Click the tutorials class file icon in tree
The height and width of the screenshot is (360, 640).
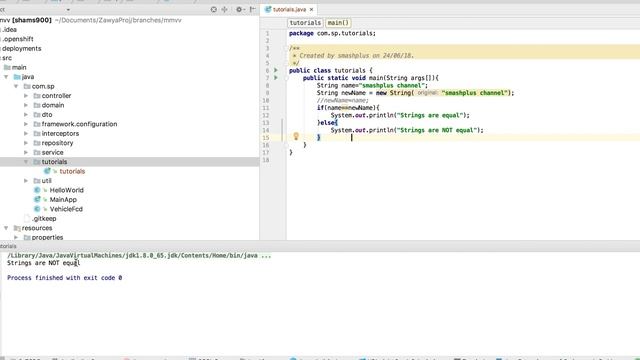[47, 171]
